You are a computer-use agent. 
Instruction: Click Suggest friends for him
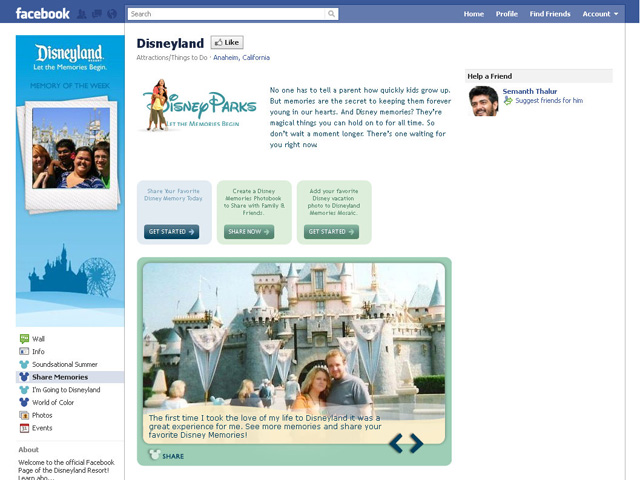549,100
